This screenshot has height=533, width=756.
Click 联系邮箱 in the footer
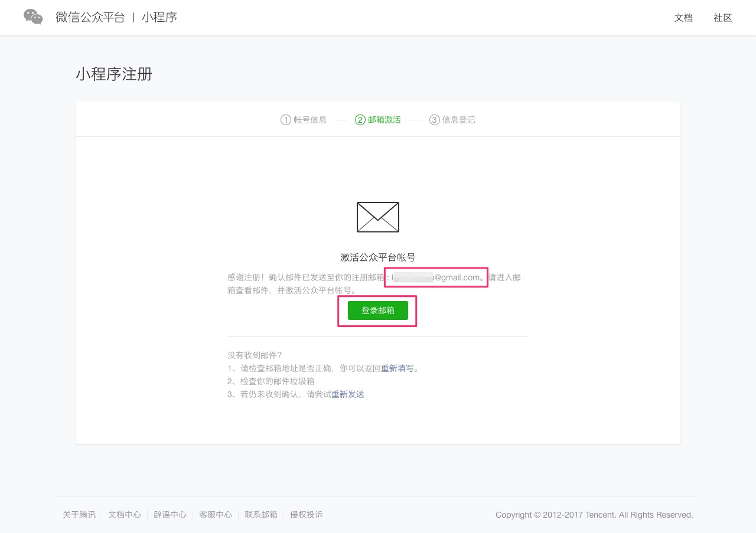[x=261, y=515]
